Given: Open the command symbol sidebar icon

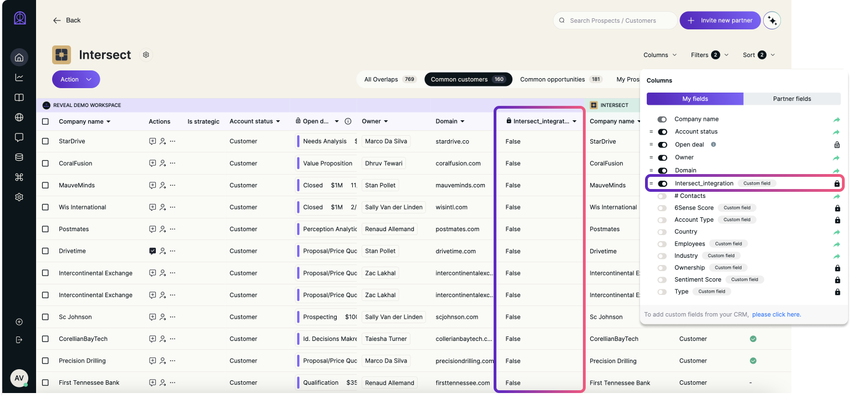Looking at the screenshot, I should point(19,177).
